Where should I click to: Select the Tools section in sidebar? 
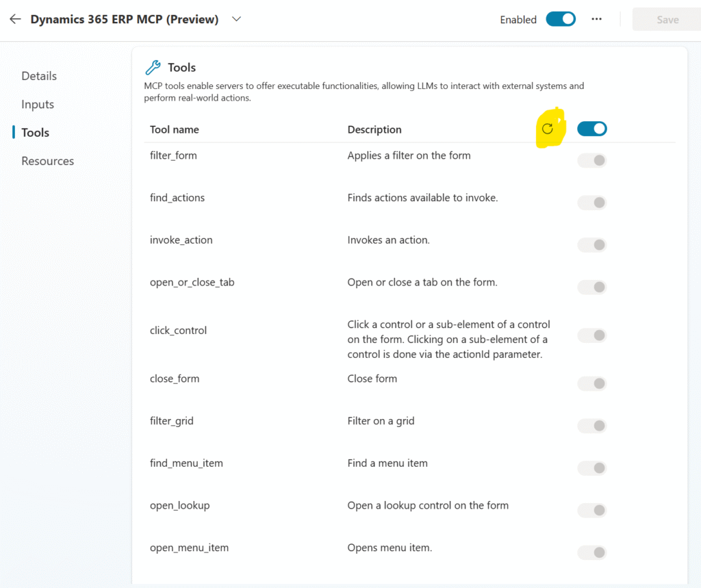coord(36,133)
